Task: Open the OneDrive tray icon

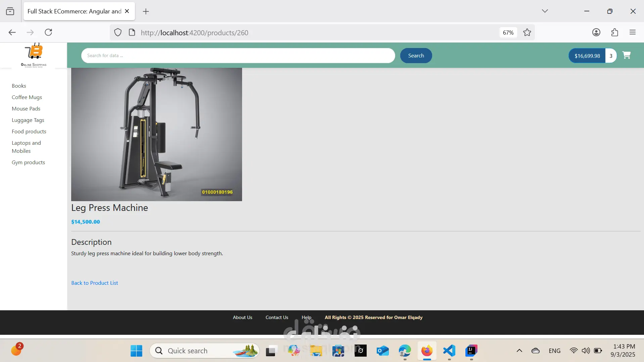Action: [536, 351]
